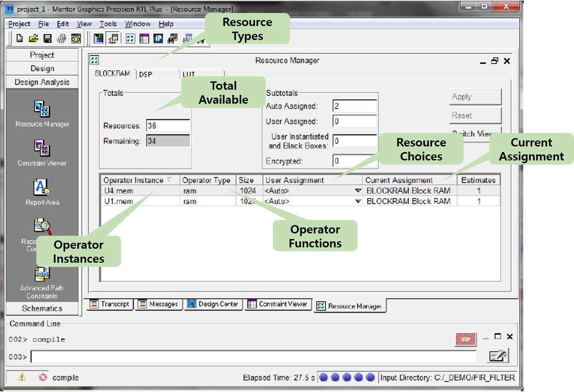The height and width of the screenshot is (392, 574).
Task: Open the User Assignment dropdown for U4.mem
Action: (358, 191)
